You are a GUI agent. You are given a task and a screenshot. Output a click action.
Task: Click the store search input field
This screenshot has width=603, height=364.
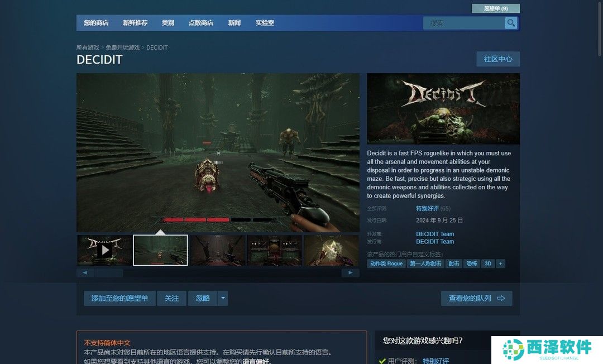point(465,23)
